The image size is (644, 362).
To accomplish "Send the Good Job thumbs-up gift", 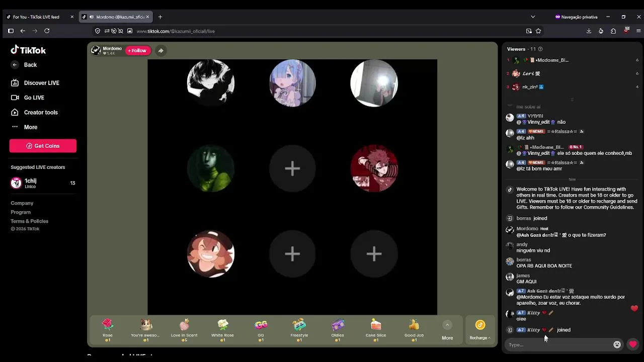I will coord(414,330).
